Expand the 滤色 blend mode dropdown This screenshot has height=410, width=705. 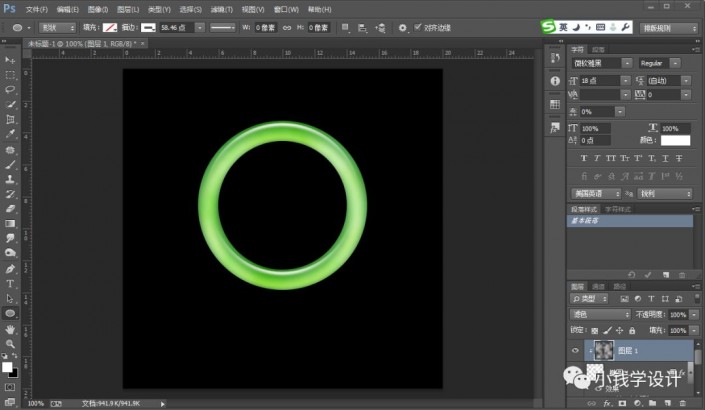[598, 314]
